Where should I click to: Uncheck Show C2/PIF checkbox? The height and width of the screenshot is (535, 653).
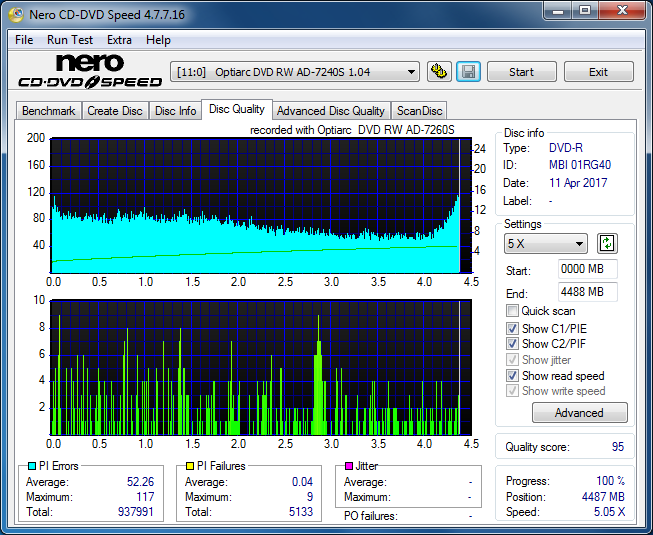pos(512,344)
